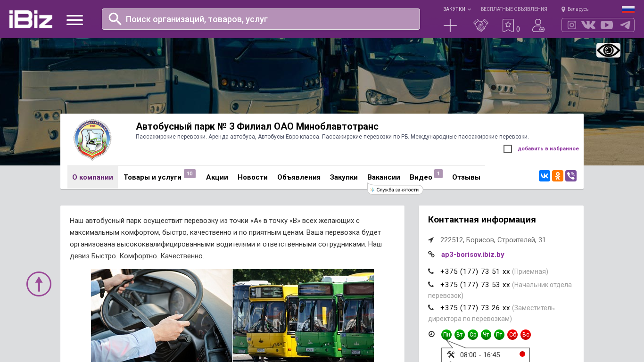Open the steering wheel driver photo
The width and height of the screenshot is (644, 362).
pos(161,315)
